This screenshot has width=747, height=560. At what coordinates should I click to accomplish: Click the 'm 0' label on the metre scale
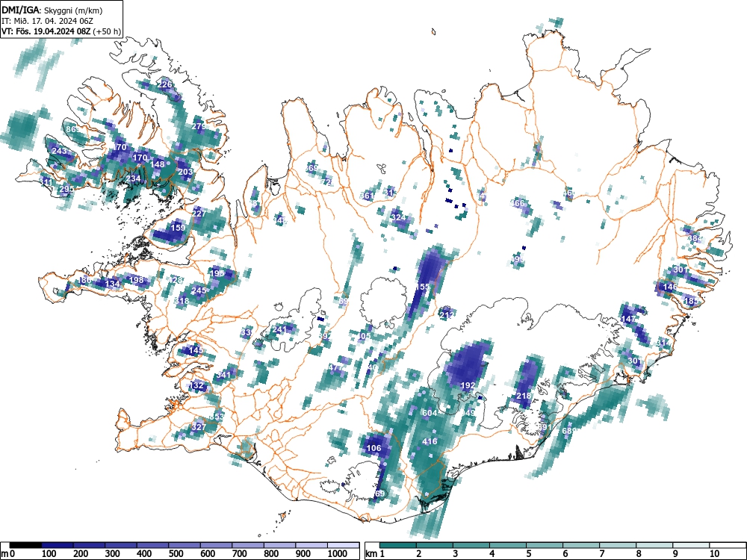[x=8, y=553]
